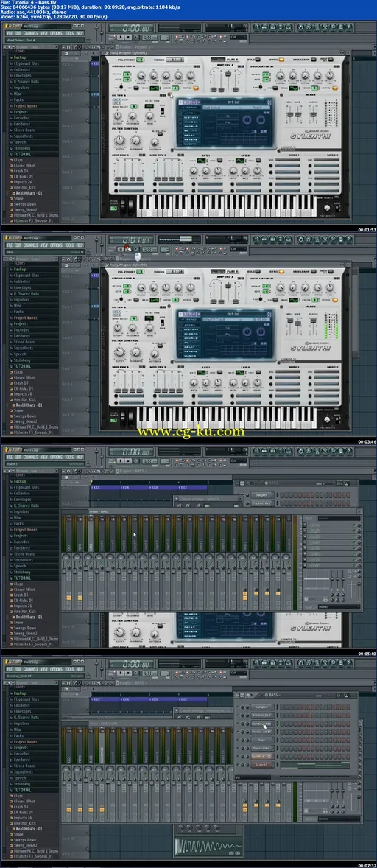
Task: Click Filter Control cutoff knob in 00:01:53 frame
Action: tap(119, 141)
